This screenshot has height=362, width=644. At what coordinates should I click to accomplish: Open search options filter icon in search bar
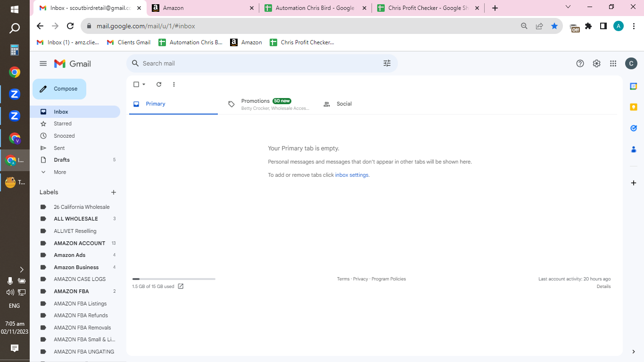(x=387, y=63)
